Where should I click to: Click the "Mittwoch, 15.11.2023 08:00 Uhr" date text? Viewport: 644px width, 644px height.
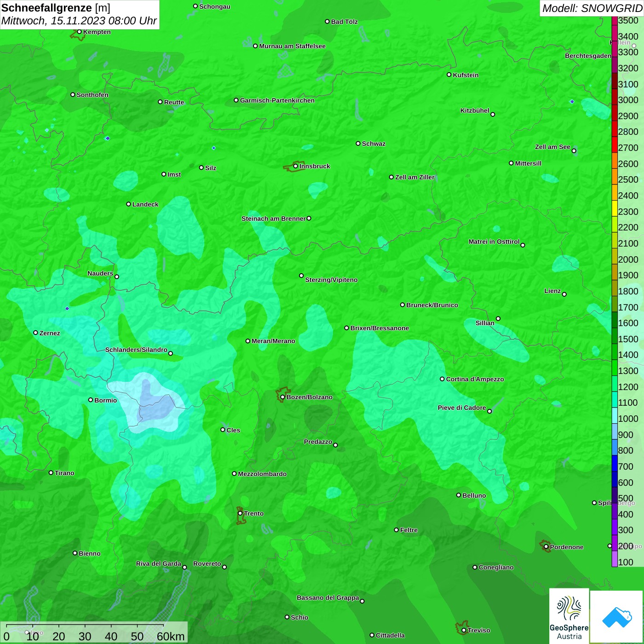point(79,21)
